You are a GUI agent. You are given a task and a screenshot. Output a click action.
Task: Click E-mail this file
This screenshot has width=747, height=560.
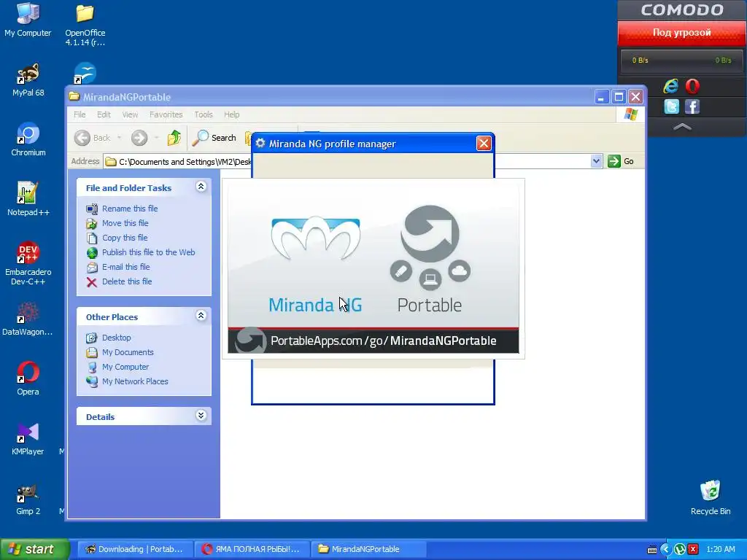coord(118,267)
